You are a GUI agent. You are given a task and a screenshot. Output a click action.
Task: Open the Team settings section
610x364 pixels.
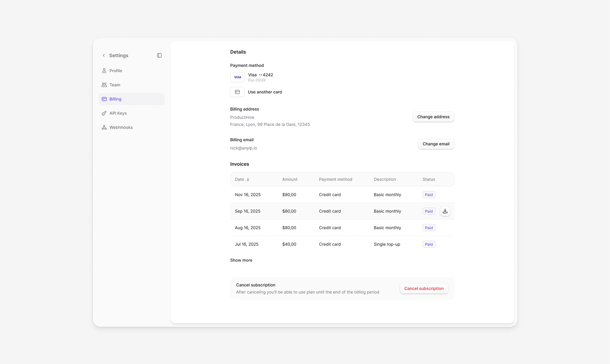(115, 85)
